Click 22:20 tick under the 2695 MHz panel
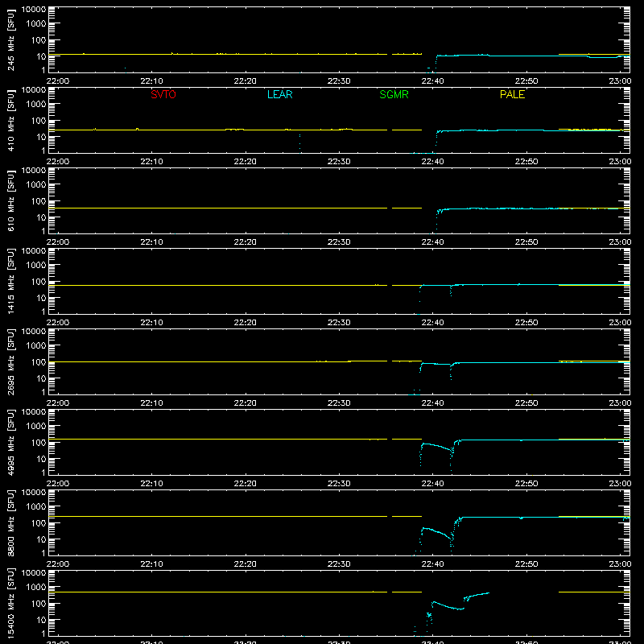Viewport: 644px width, 644px height. click(246, 403)
